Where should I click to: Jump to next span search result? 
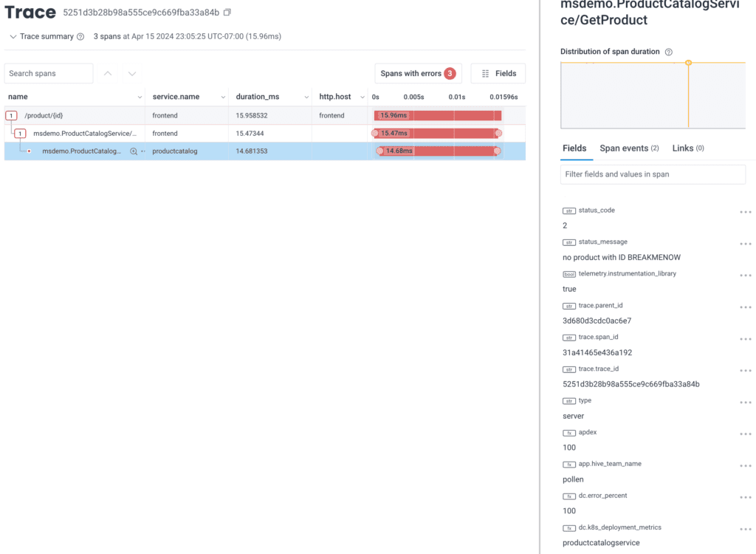(x=132, y=74)
